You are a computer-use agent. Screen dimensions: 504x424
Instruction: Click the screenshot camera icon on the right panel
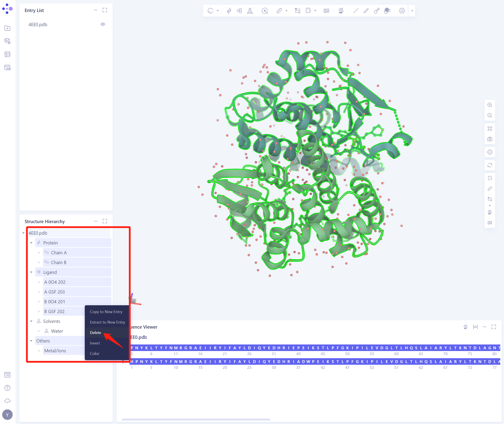pyautogui.click(x=490, y=139)
